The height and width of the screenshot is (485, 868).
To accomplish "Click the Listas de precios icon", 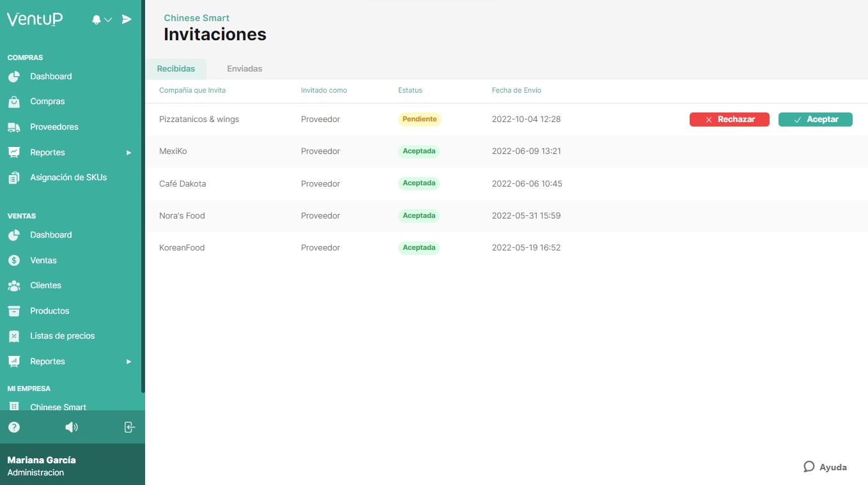I will pyautogui.click(x=14, y=336).
